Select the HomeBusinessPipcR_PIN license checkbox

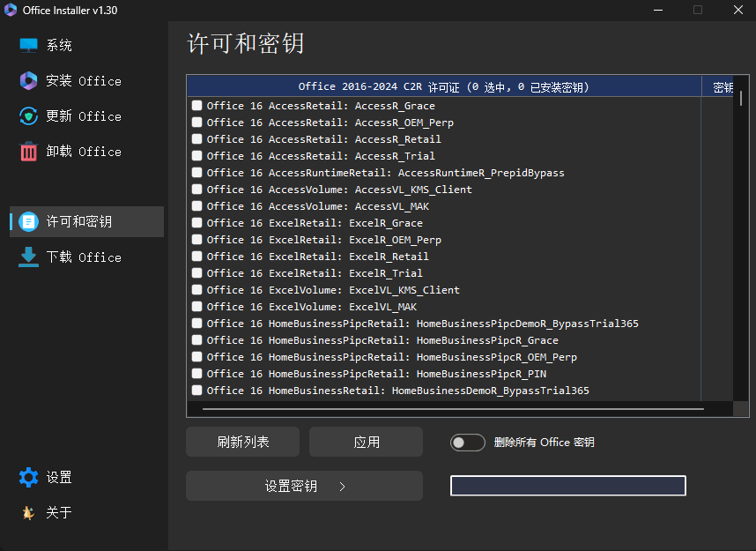(196, 374)
